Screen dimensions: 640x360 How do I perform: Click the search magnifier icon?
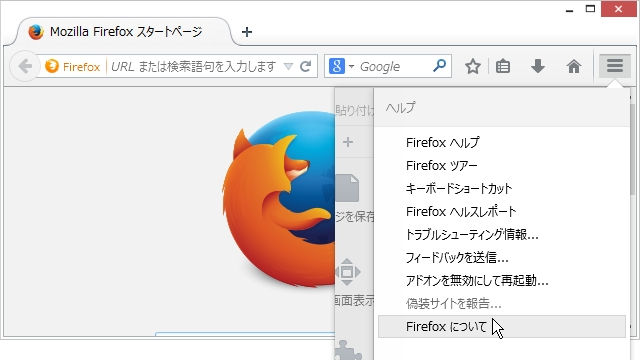pyautogui.click(x=440, y=65)
